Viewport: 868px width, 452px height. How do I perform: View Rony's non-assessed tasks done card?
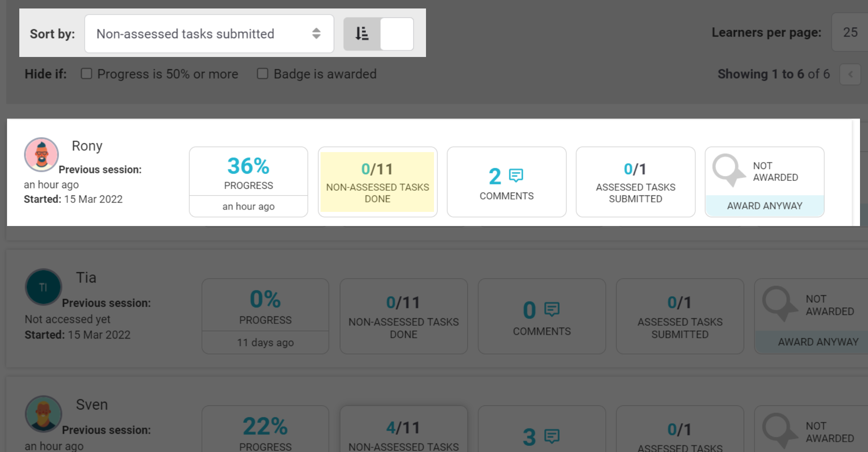(378, 182)
